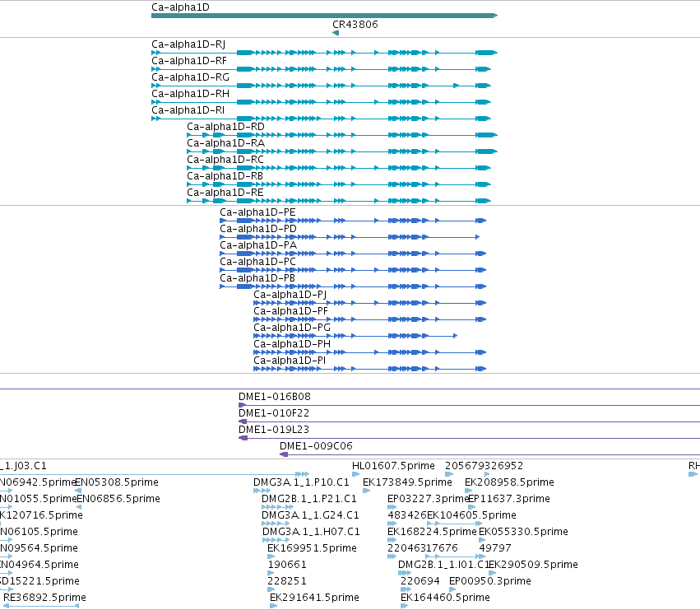Viewport: 700px width, 610px height.
Task: Select protein Ca-alpha1D-PB label
Action: [257, 278]
